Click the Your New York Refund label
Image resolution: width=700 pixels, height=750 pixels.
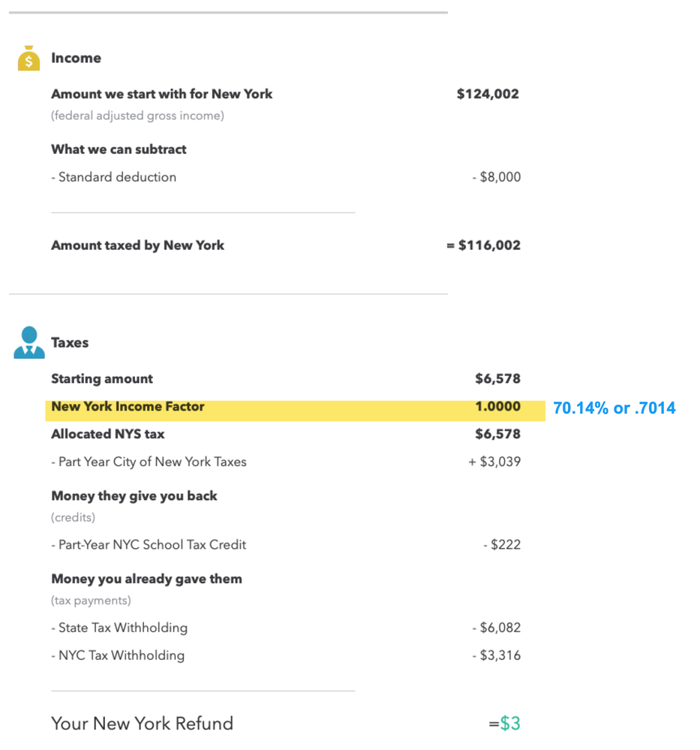[142, 723]
